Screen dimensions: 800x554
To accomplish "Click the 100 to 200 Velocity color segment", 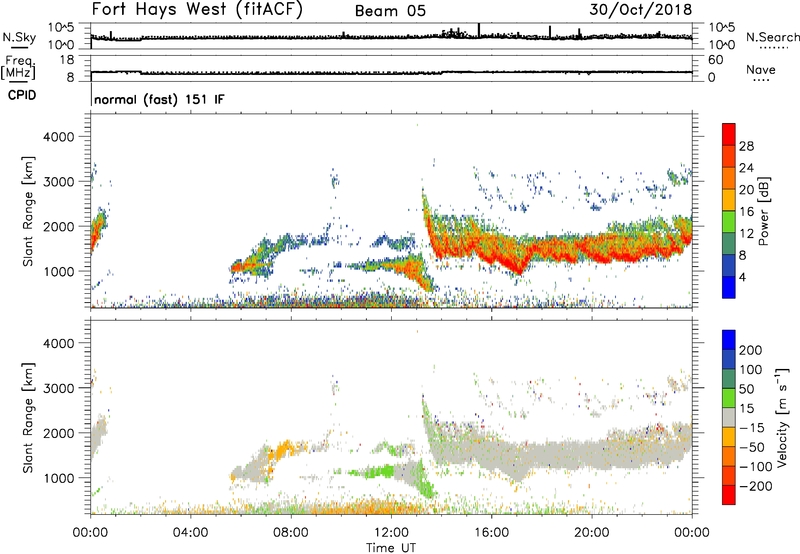I will click(729, 359).
